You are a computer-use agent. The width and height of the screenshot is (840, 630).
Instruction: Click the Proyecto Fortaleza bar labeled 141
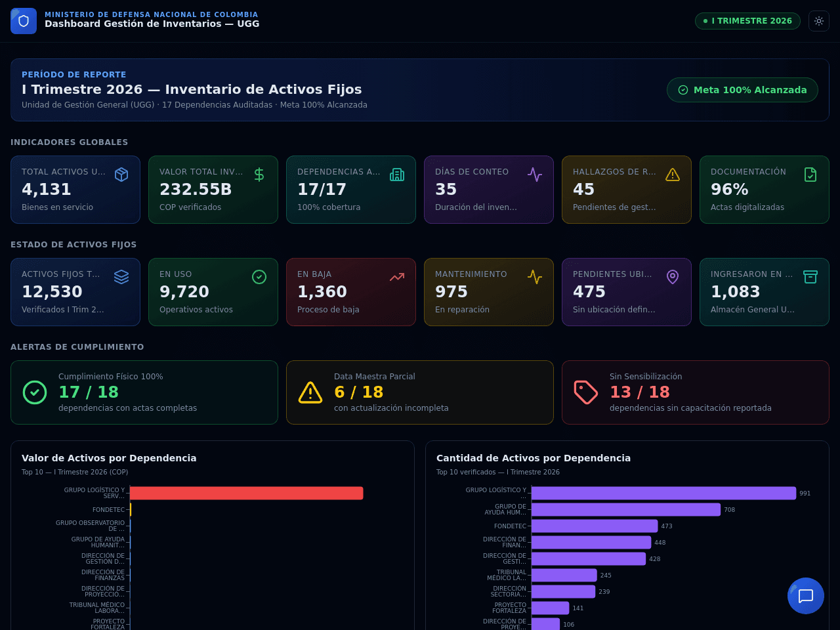(x=551, y=608)
